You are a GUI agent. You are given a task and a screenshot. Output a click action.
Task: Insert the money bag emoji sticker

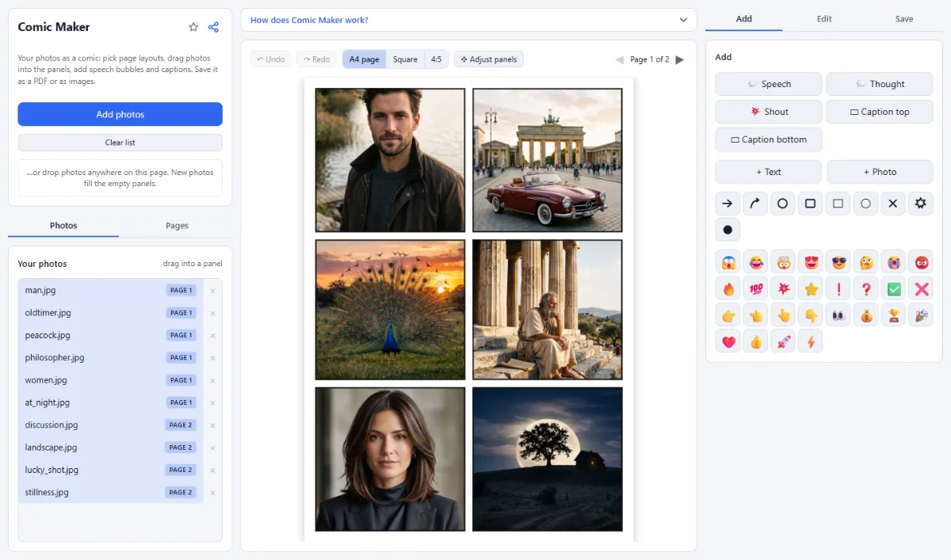click(866, 315)
